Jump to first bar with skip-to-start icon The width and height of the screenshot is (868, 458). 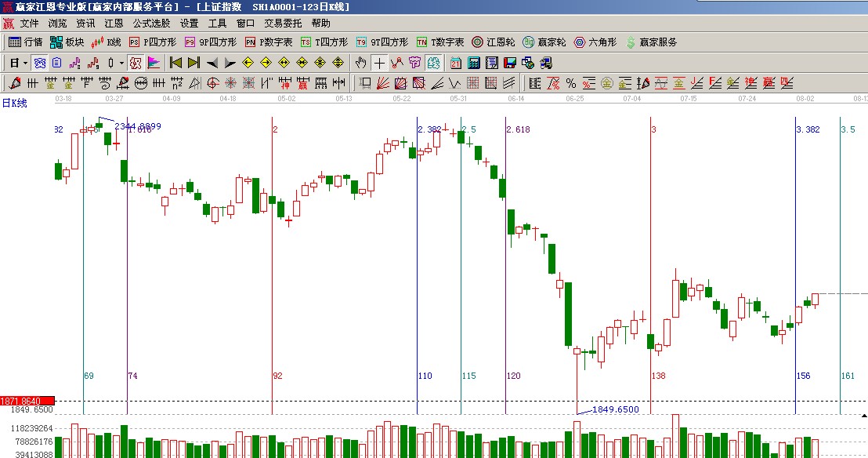176,63
